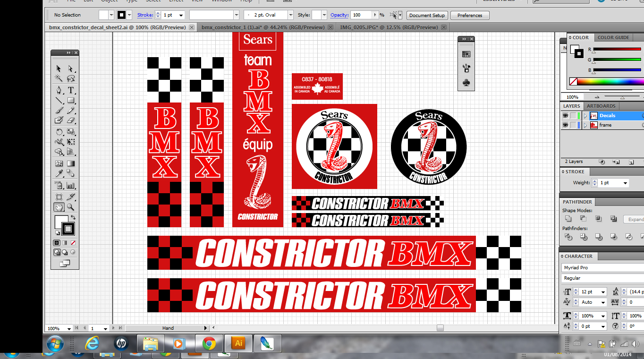Click the Opacity link in control bar
644x359 pixels.
[339, 15]
